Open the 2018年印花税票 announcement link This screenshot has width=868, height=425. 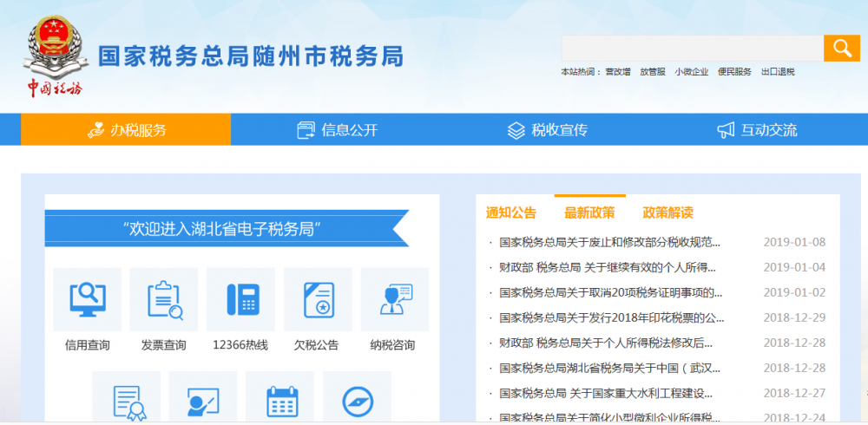pyautogui.click(x=611, y=317)
